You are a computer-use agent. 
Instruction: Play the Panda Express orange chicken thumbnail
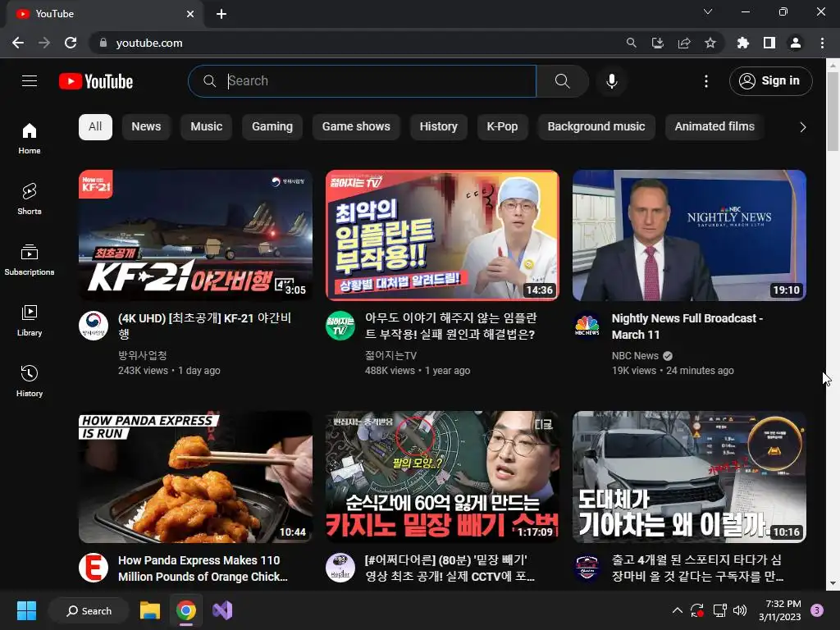pos(195,477)
